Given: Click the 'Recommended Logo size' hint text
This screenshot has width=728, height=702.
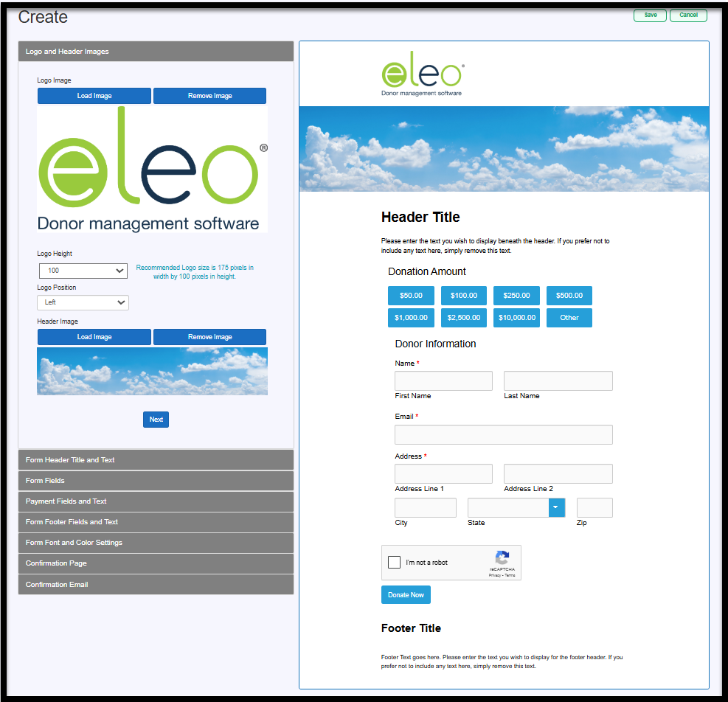Looking at the screenshot, I should point(195,272).
